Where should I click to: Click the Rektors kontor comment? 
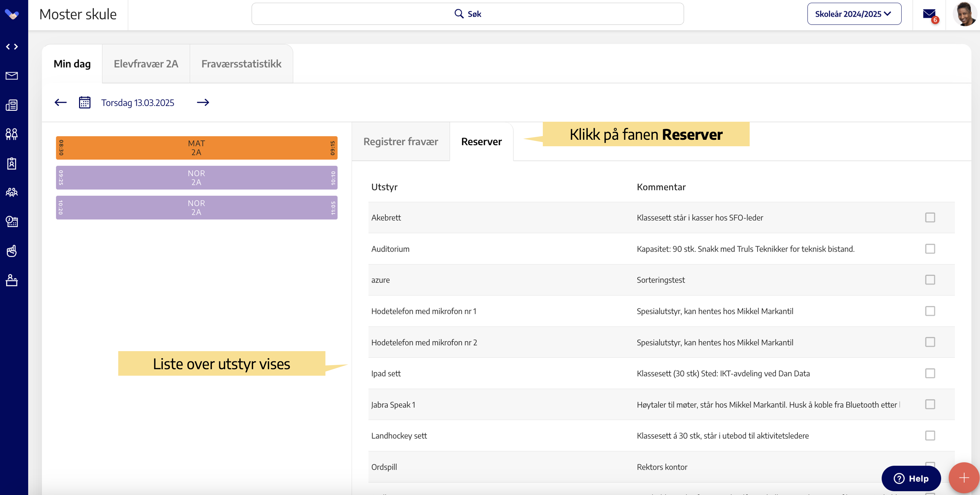pos(662,467)
